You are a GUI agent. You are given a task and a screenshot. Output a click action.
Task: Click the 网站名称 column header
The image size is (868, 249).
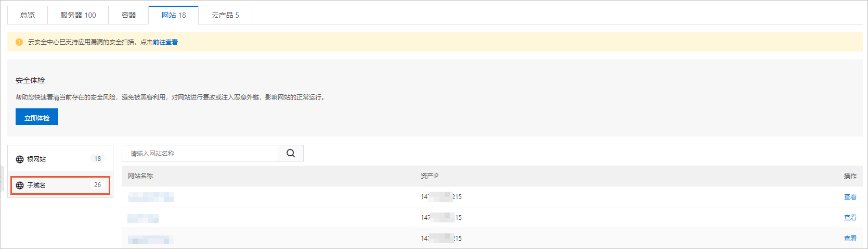pyautogui.click(x=140, y=176)
